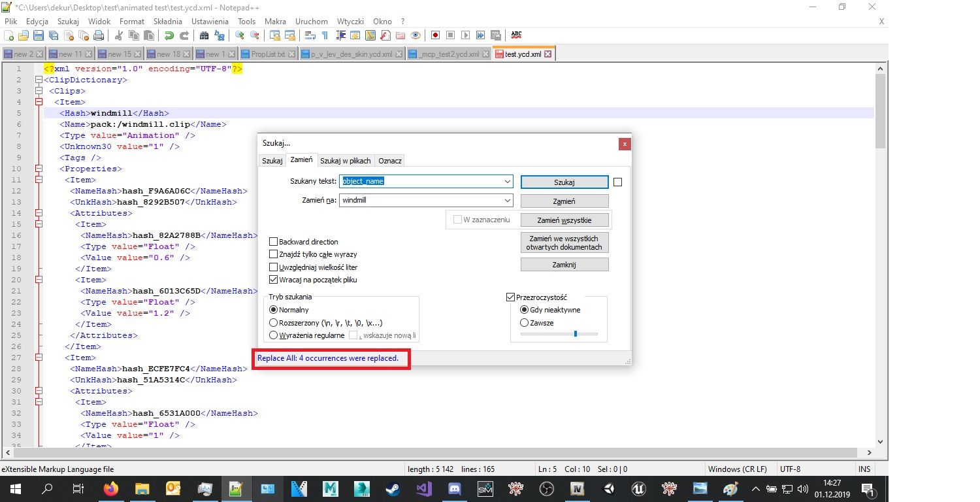The height and width of the screenshot is (502, 980).
Task: Open the 'Szukany tekst' history dropdown
Action: [x=507, y=182]
